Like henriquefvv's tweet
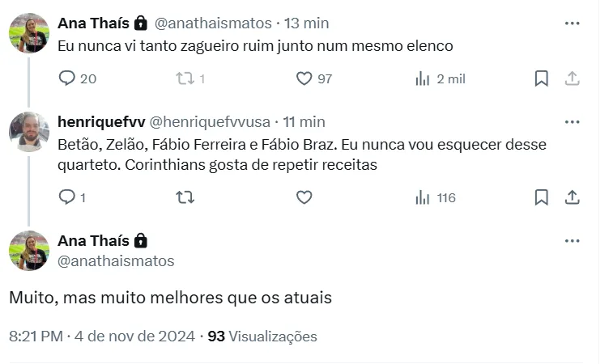613x364 pixels. (x=304, y=197)
